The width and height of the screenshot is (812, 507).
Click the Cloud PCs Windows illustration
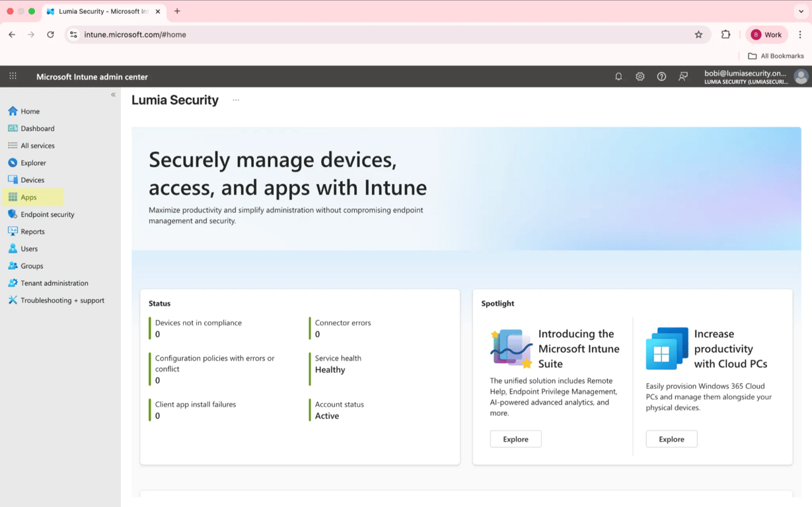[x=667, y=348]
